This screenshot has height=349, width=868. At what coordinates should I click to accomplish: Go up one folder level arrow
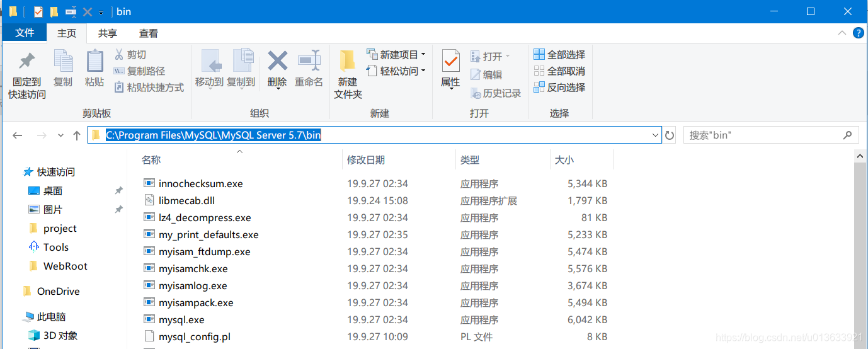coord(77,135)
